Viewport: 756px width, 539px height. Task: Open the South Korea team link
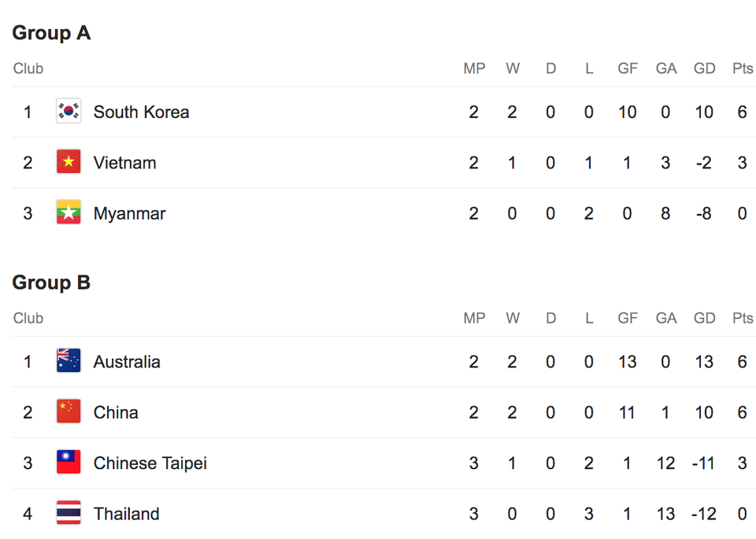point(141,113)
